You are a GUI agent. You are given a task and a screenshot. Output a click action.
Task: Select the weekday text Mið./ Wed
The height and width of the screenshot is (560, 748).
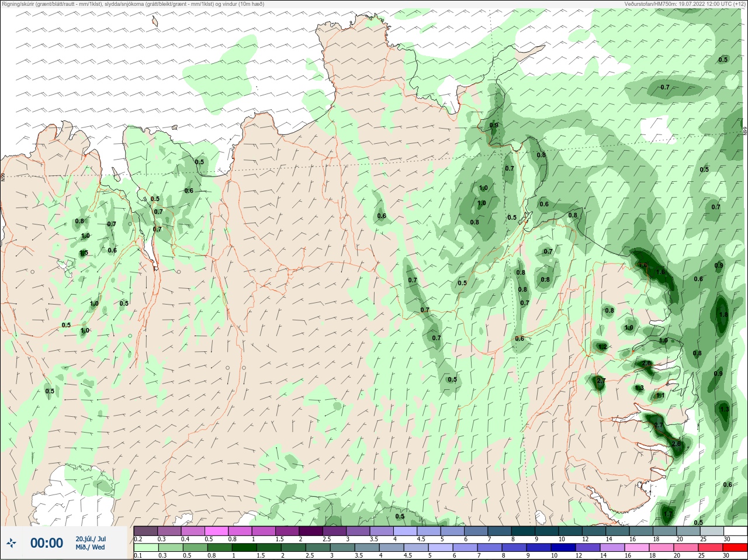coord(91,548)
